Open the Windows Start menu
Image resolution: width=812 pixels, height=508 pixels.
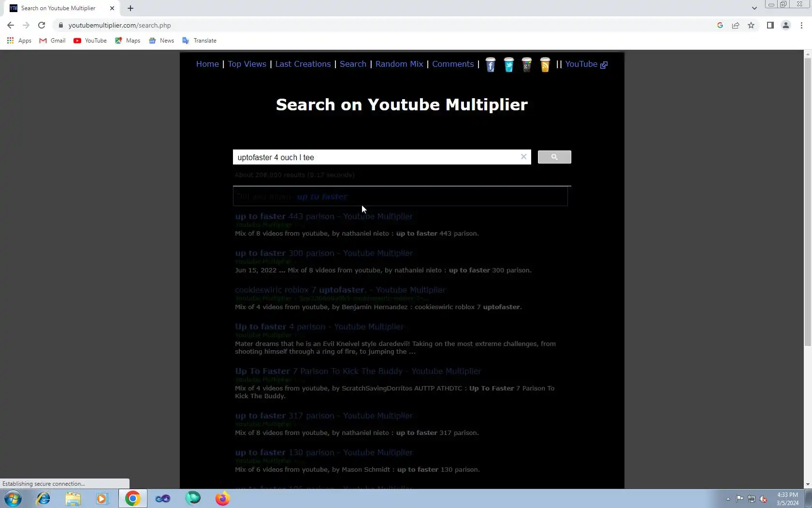point(13,498)
